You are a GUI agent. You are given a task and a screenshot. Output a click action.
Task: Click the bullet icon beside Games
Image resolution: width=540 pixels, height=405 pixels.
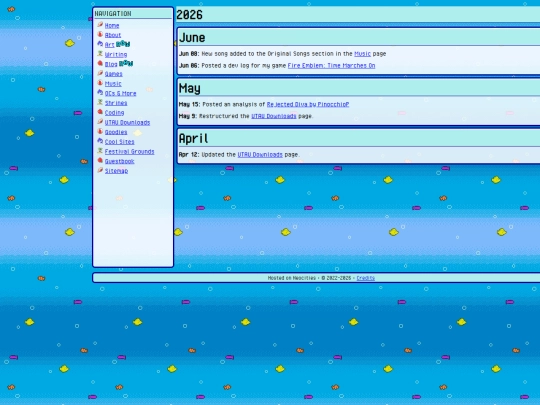coord(100,73)
